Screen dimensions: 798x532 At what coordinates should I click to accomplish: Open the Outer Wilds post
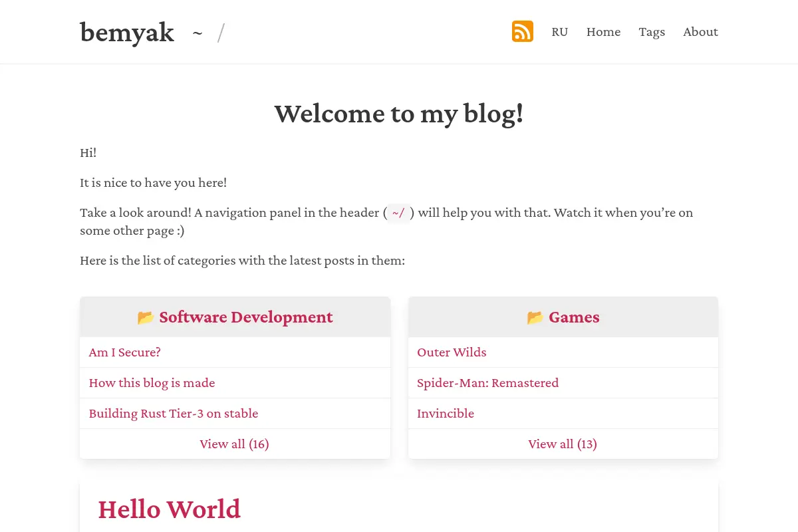452,352
